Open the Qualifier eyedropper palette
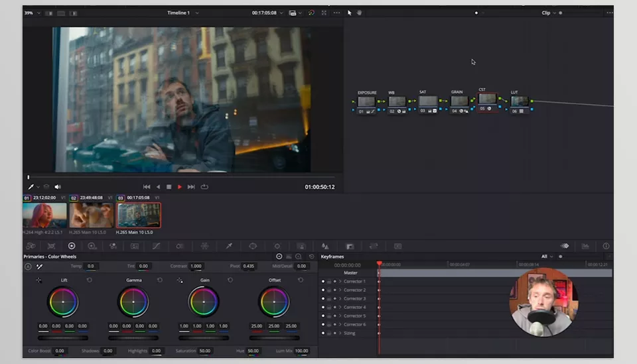 tap(229, 246)
